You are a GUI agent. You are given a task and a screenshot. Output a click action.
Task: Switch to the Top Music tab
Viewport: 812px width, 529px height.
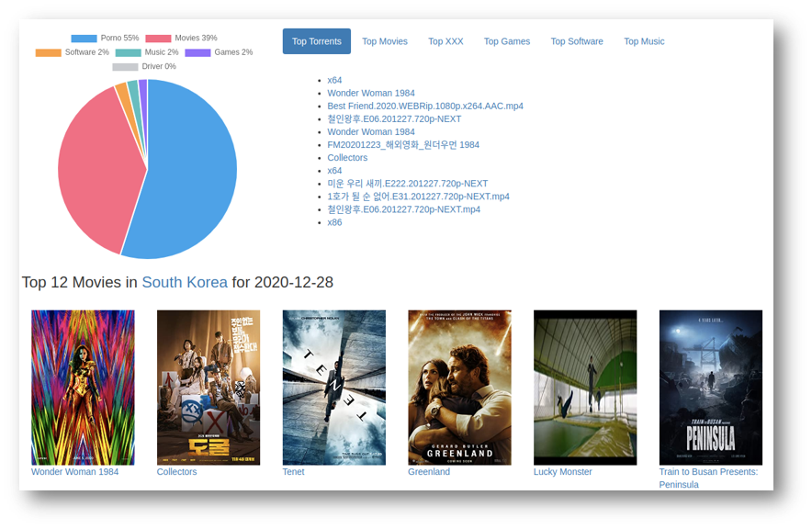pyautogui.click(x=644, y=41)
